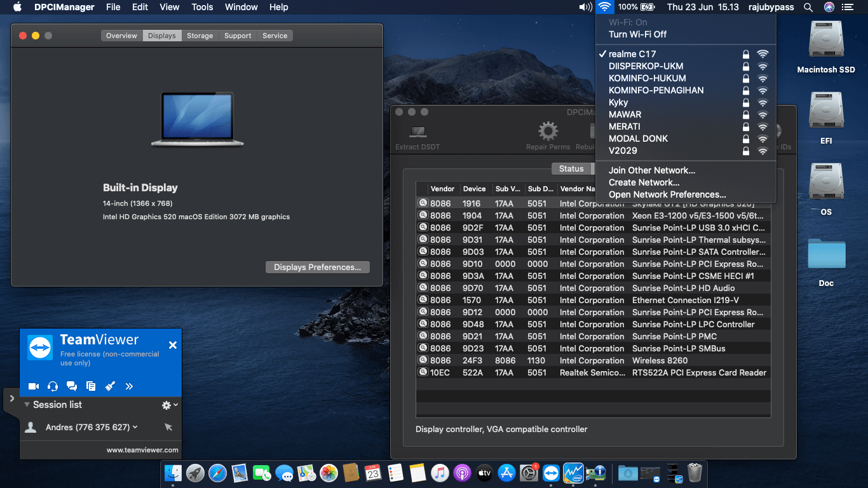Connect to KOMINFO-HUKUM network
Screen dimensions: 868x488
click(686, 78)
